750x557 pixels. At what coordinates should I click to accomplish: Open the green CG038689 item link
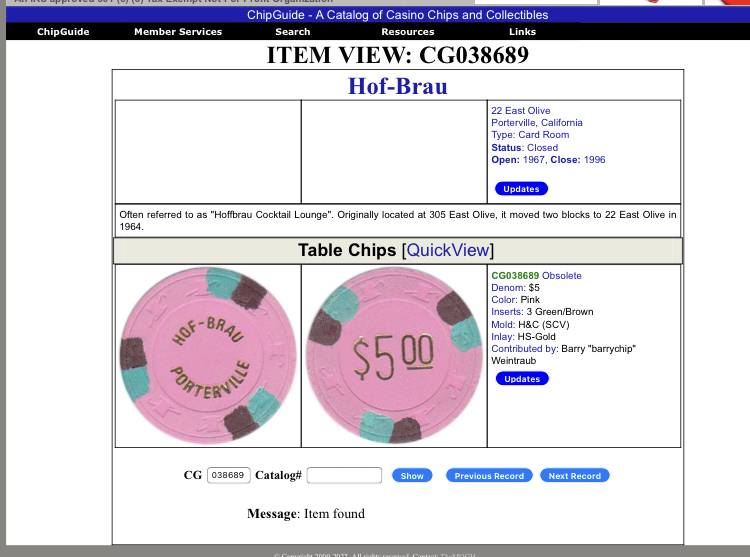point(515,275)
